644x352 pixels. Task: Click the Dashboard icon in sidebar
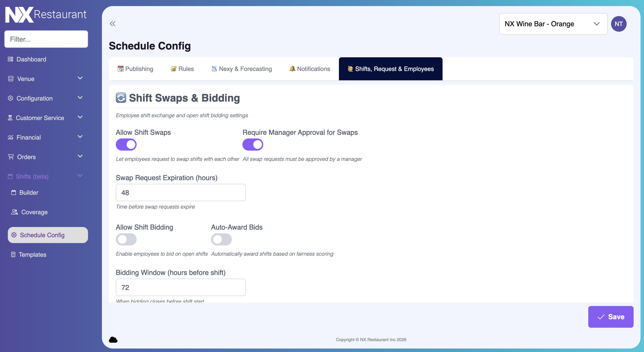[x=10, y=59]
